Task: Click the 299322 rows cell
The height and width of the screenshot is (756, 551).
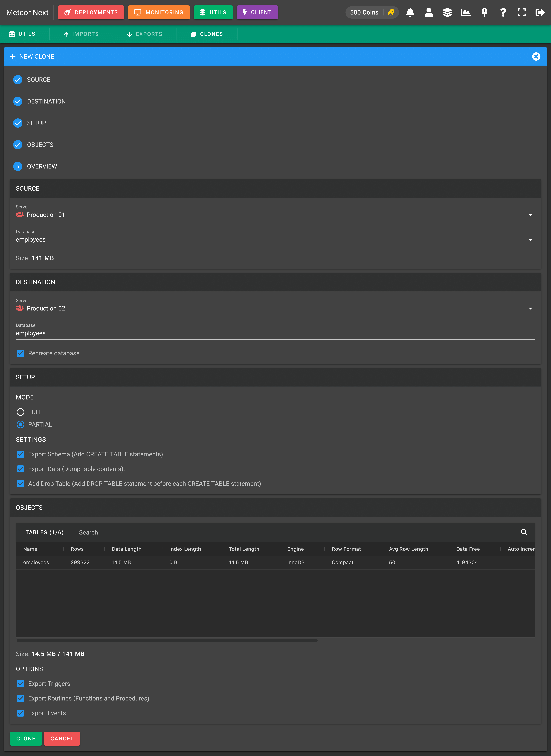Action: pos(80,562)
